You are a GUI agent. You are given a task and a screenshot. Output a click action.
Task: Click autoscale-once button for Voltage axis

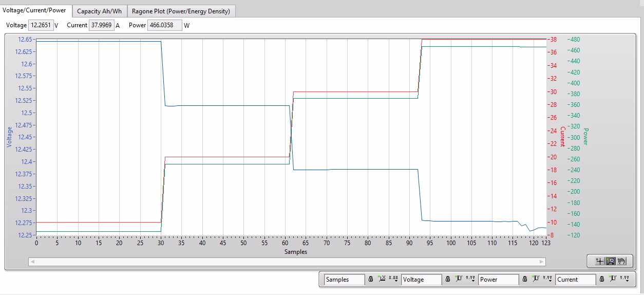[x=460, y=279]
